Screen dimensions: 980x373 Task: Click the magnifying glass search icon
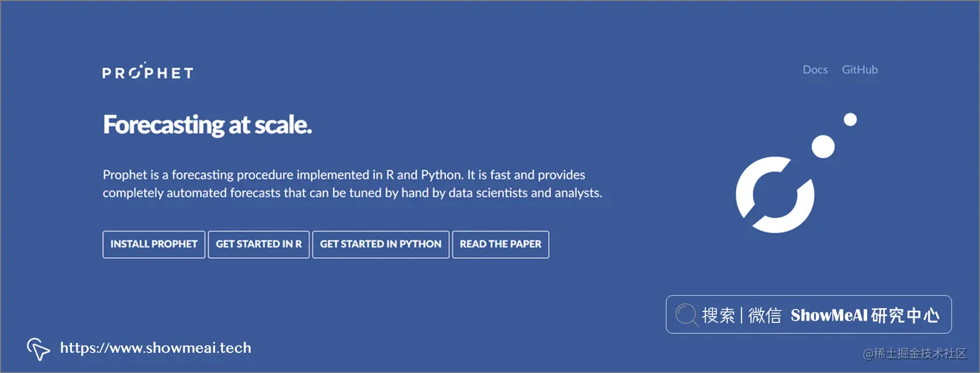tap(686, 315)
